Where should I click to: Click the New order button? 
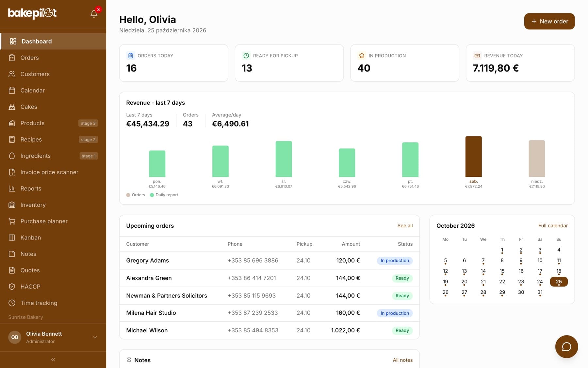(549, 21)
